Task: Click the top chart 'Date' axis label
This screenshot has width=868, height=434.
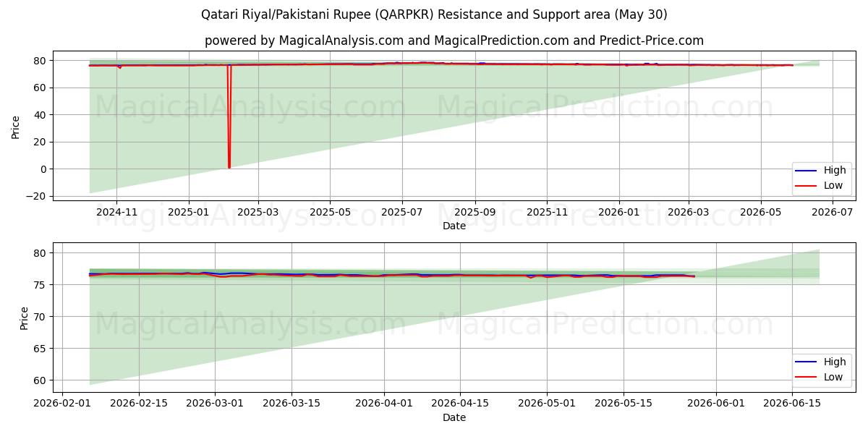Action: tap(454, 226)
